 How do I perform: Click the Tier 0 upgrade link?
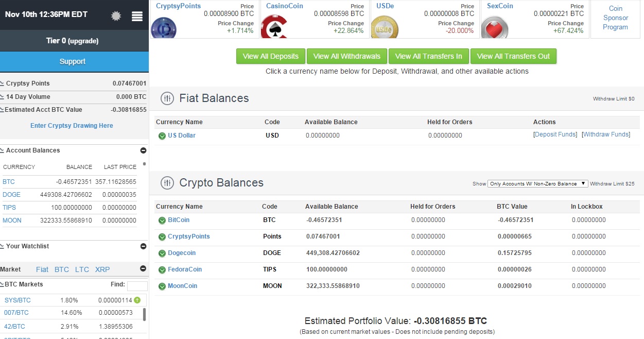[x=72, y=41]
